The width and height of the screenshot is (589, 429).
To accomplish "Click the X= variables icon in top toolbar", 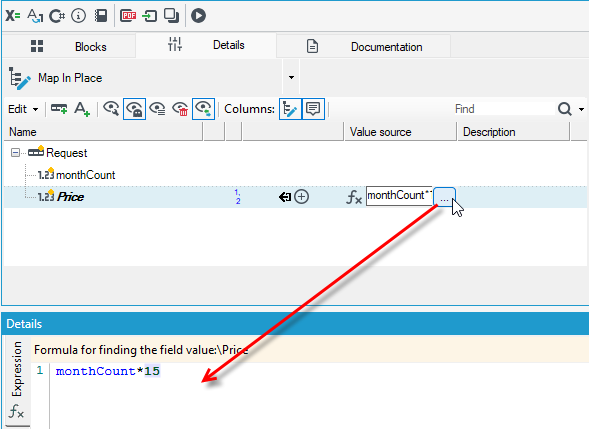I will coord(13,16).
